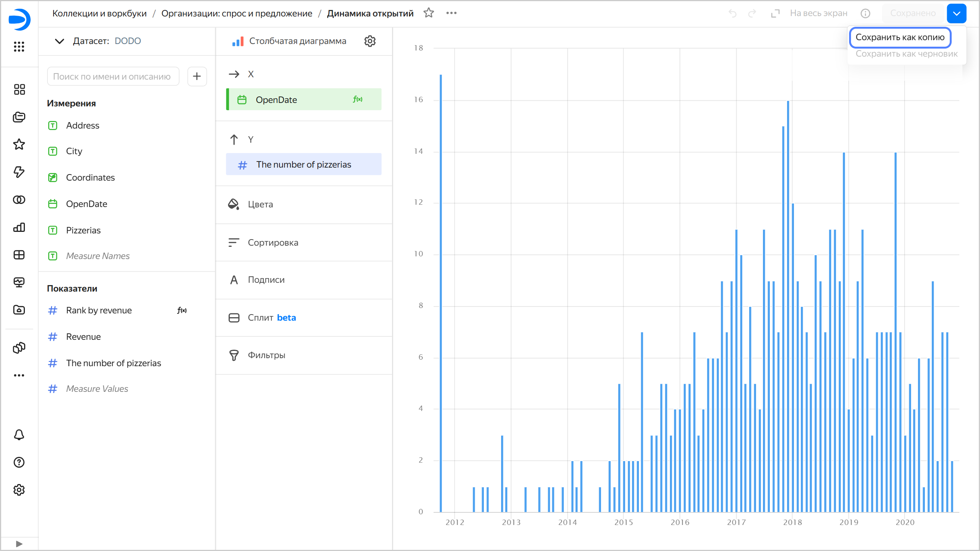
Task: Open the Цвета color section
Action: click(x=260, y=204)
